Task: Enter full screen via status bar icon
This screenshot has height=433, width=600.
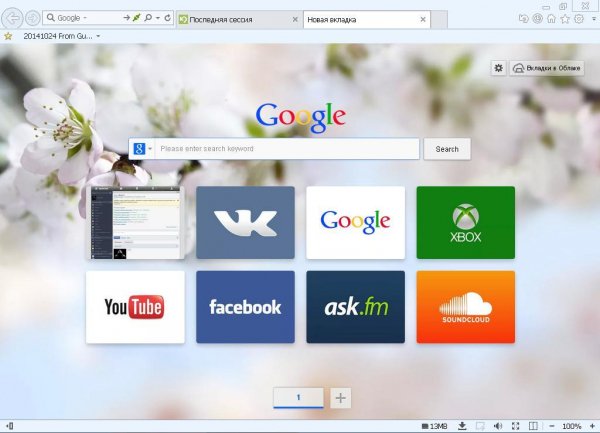Action: coord(515,426)
